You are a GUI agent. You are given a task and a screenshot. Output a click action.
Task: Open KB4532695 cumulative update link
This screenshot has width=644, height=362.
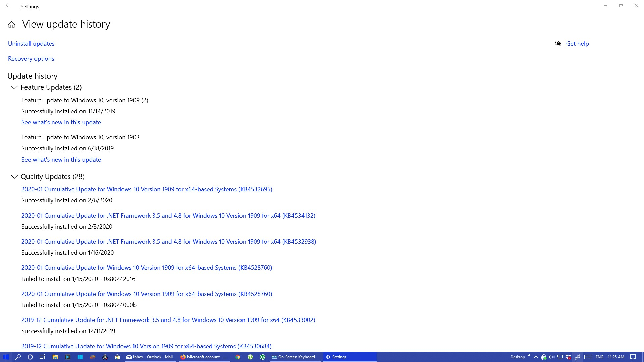tap(147, 189)
